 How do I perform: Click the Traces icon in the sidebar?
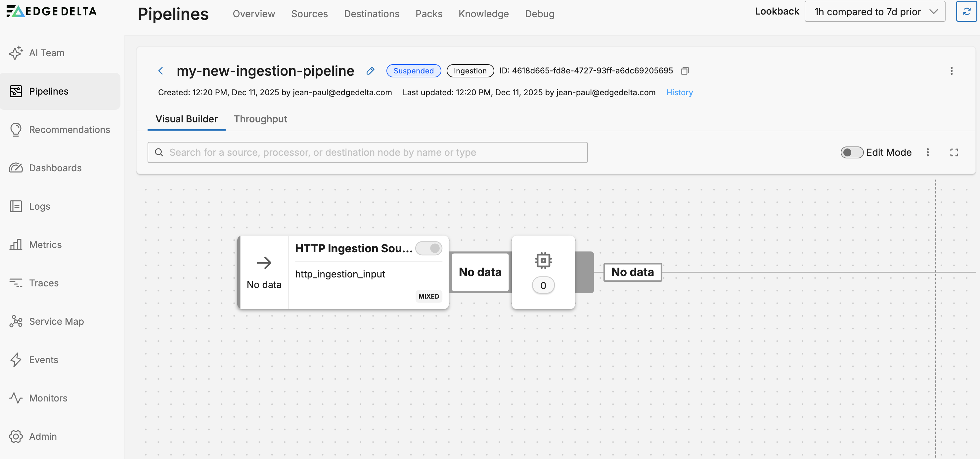(x=16, y=282)
